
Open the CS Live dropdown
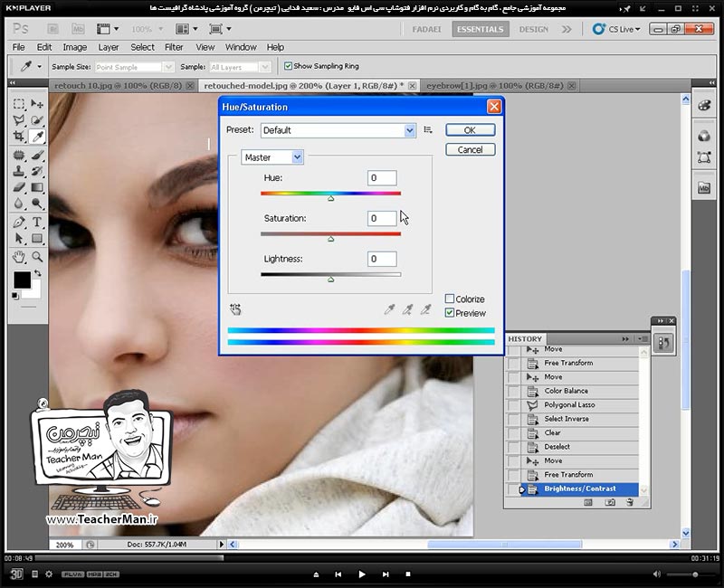click(617, 29)
